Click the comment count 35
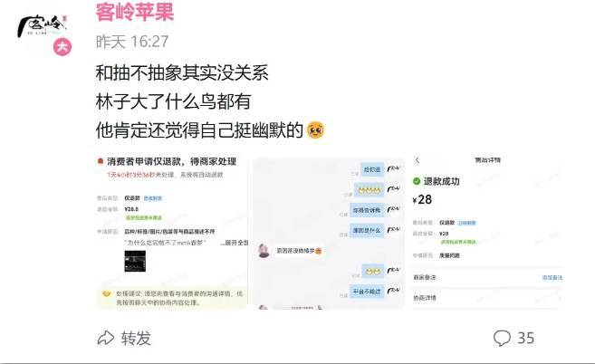 [526, 338]
